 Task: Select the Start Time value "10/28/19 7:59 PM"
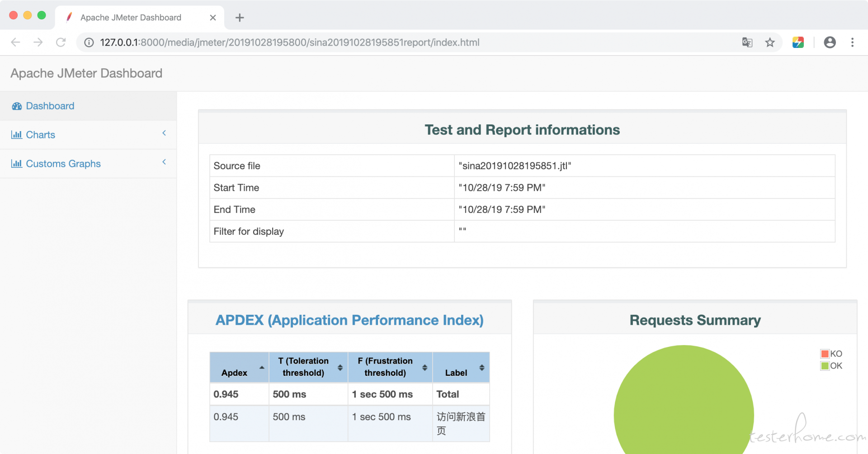502,188
